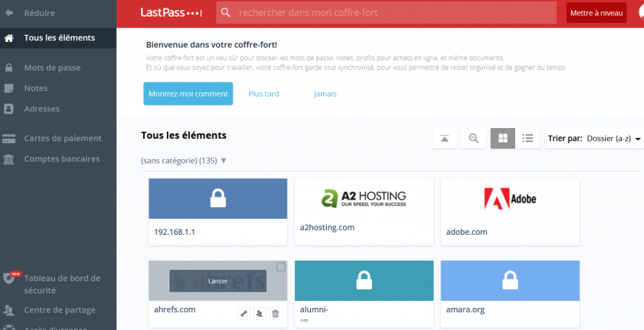
Task: Open the 192.168.1.1 entry tile
Action: point(218,212)
